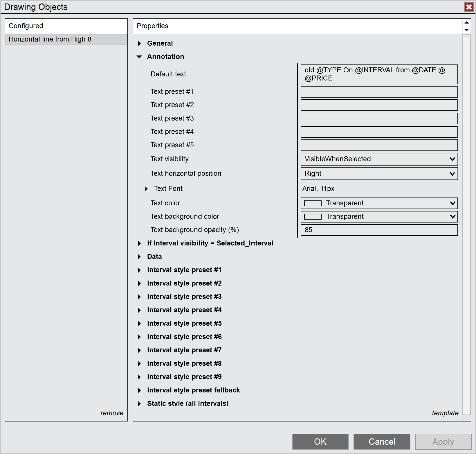Viewport: 476px width, 454px height.
Task: Open the Text horizontal position dropdown
Action: point(379,174)
